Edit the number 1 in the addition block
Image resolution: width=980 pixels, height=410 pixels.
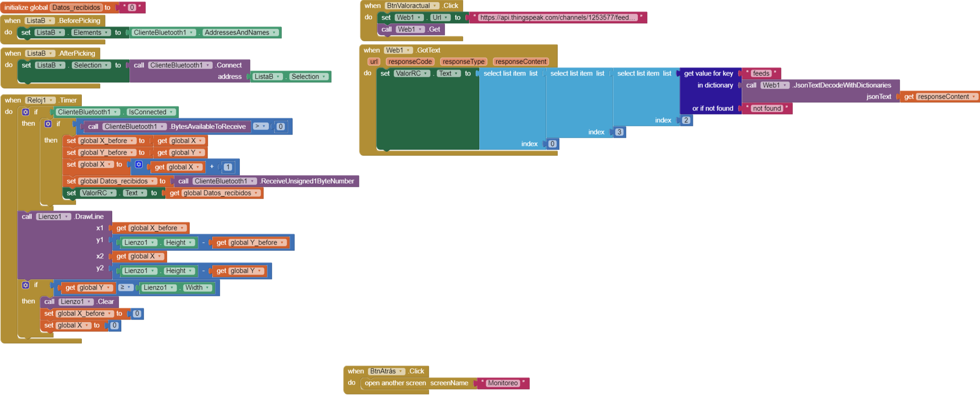coord(228,167)
